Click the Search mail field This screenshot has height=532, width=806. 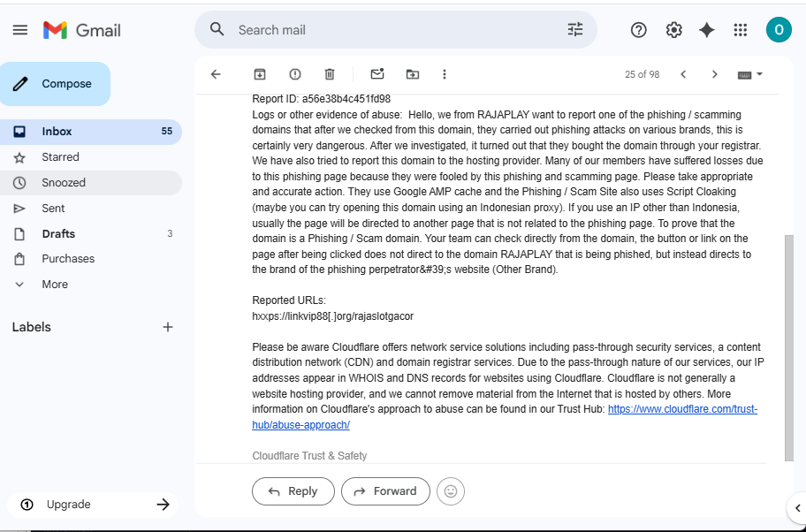tap(396, 30)
